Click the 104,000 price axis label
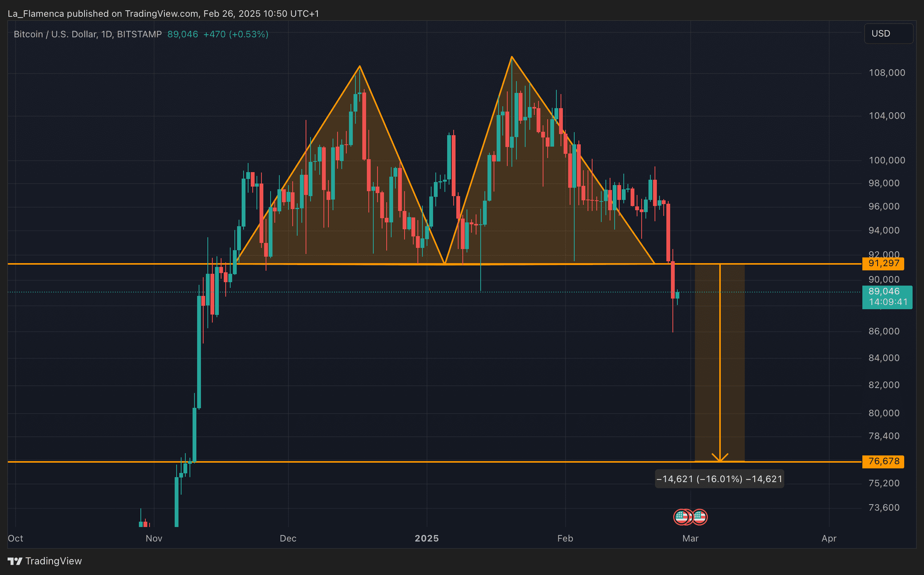Viewport: 924px width, 575px height. pos(887,116)
